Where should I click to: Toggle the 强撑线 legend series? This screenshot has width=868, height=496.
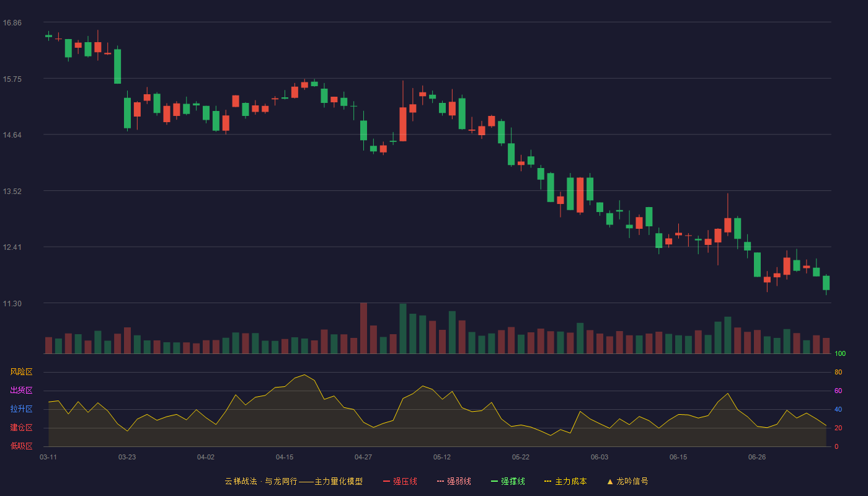point(508,481)
